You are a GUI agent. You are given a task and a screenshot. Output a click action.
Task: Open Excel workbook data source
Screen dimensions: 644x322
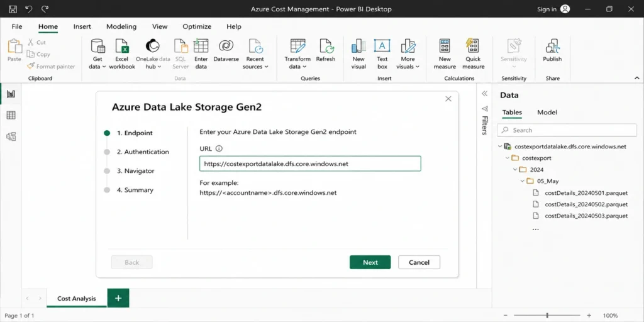122,54
